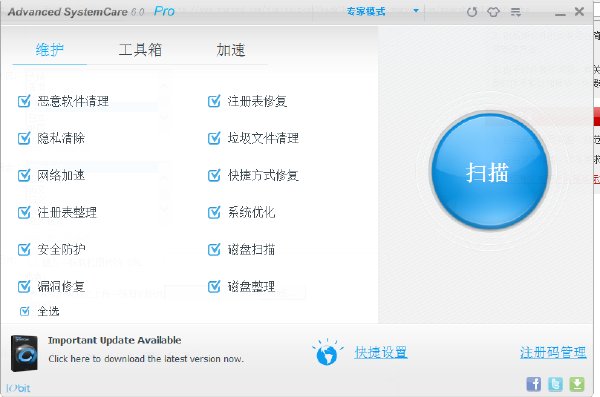Open the Twitter share icon
The width and height of the screenshot is (600, 397).
[555, 384]
